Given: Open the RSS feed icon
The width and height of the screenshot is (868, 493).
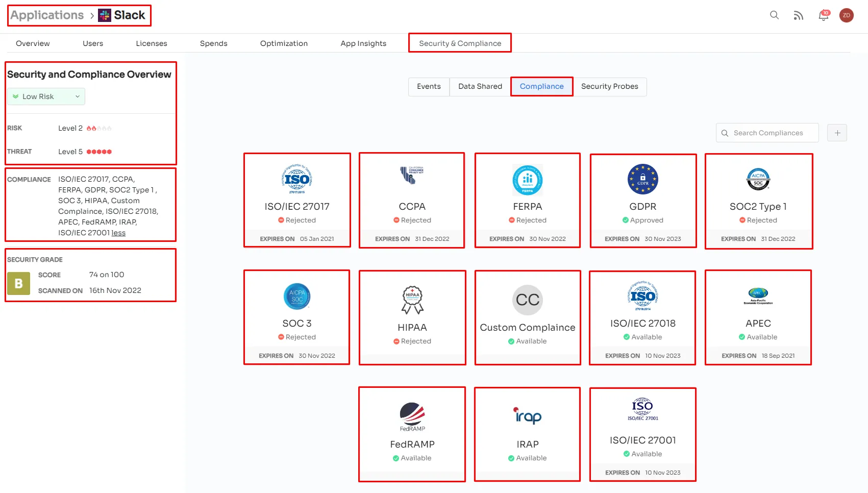Looking at the screenshot, I should [x=799, y=16].
